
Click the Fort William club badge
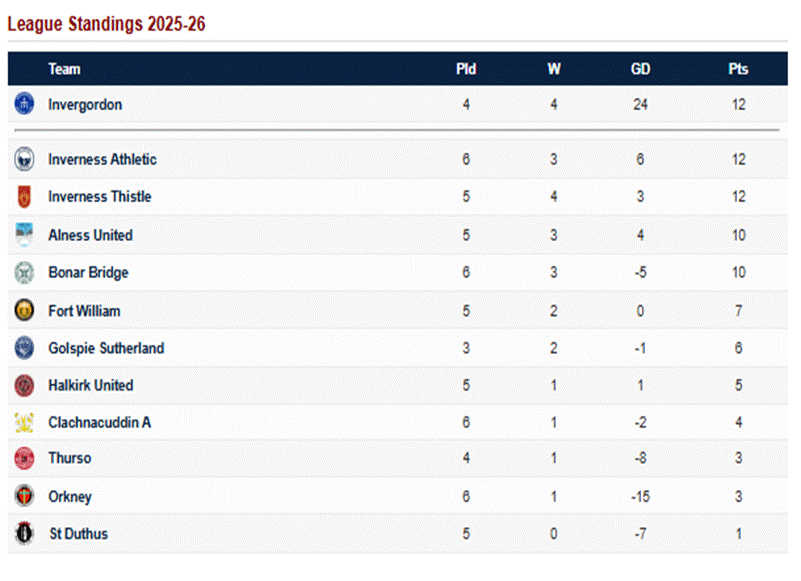click(24, 311)
